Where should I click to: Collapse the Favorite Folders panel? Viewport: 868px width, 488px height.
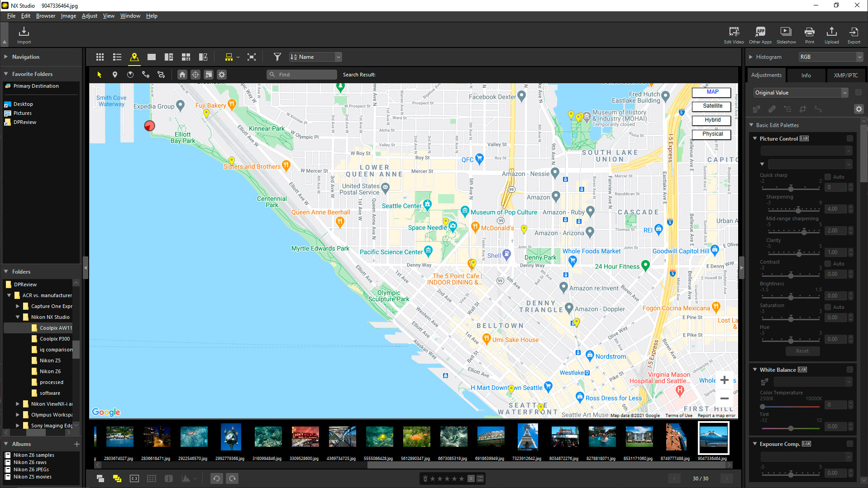pos(6,74)
